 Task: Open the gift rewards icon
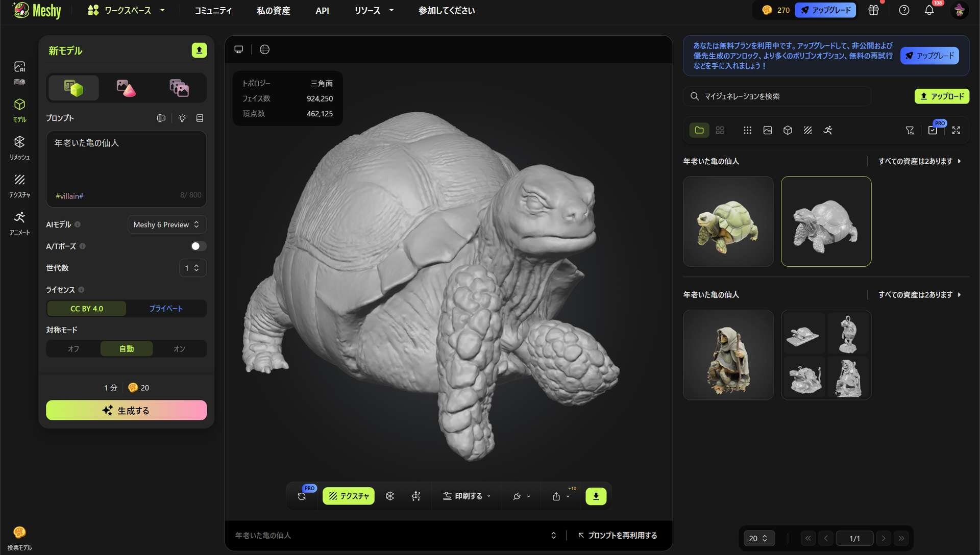pos(873,10)
